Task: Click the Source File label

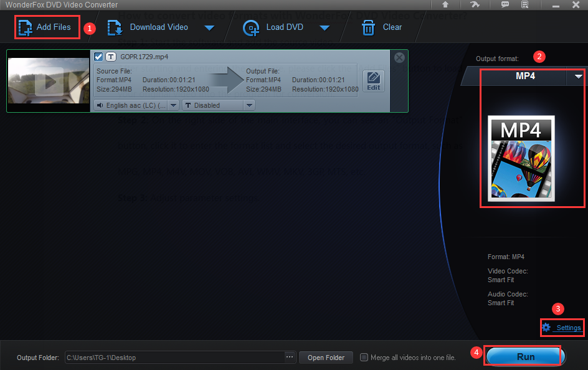Action: point(114,71)
